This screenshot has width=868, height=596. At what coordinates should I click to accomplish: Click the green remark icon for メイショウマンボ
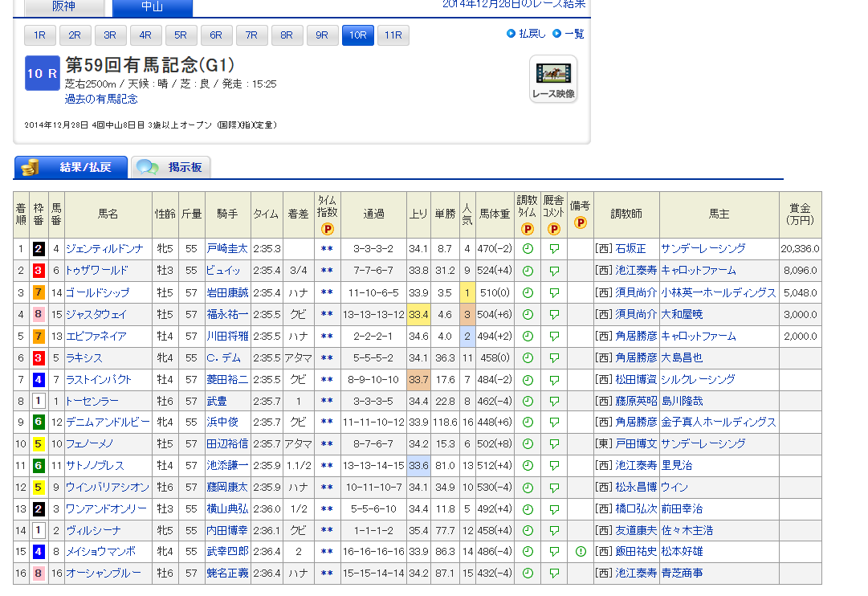pyautogui.click(x=580, y=552)
